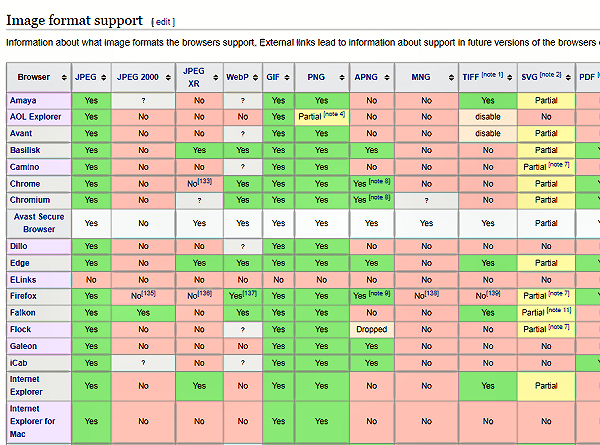600x445 pixels.
Task: Open the Avant browser link
Action: click(x=21, y=133)
